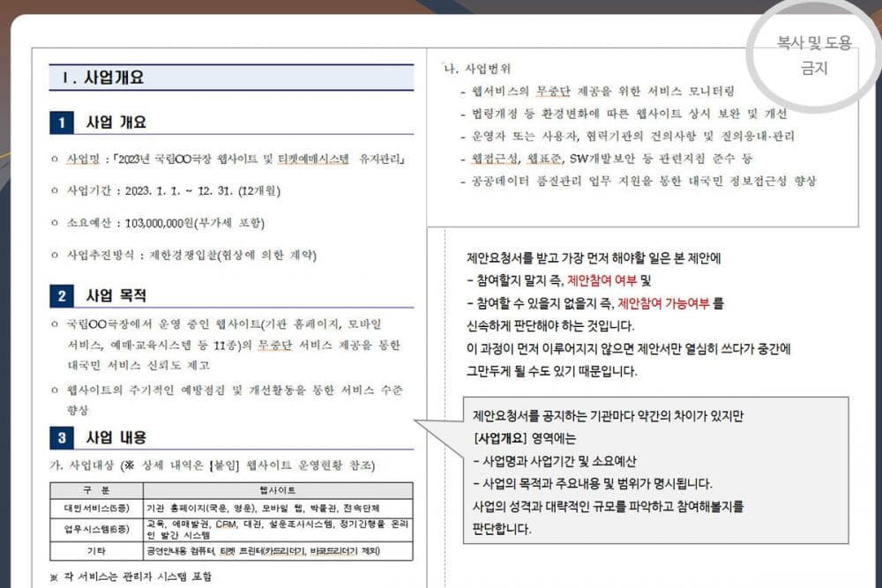Select the callout text '[사업개요] 영역에는'
Screen dimensions: 882x588
coord(525,438)
